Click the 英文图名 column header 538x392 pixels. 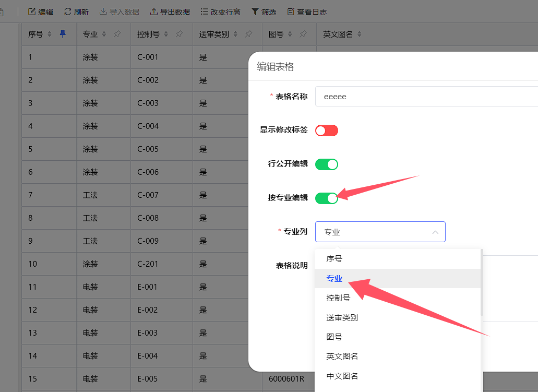pyautogui.click(x=338, y=34)
